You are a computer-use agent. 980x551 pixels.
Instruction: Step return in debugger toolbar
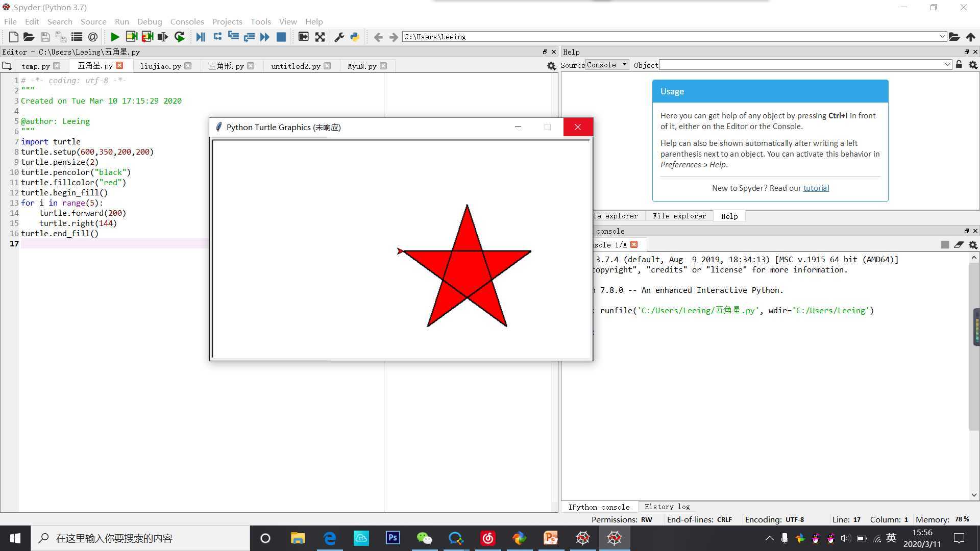coord(249,37)
